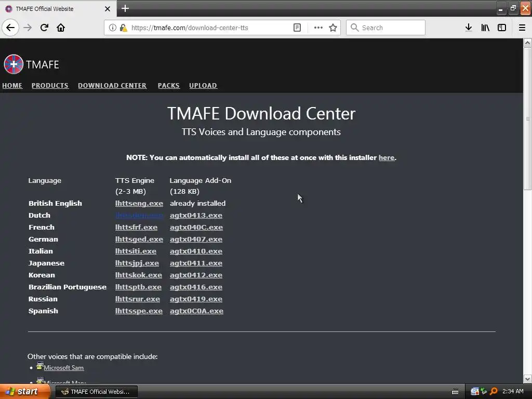
Task: Download agtx0C0A.exe Spanish add-on
Action: click(196, 311)
